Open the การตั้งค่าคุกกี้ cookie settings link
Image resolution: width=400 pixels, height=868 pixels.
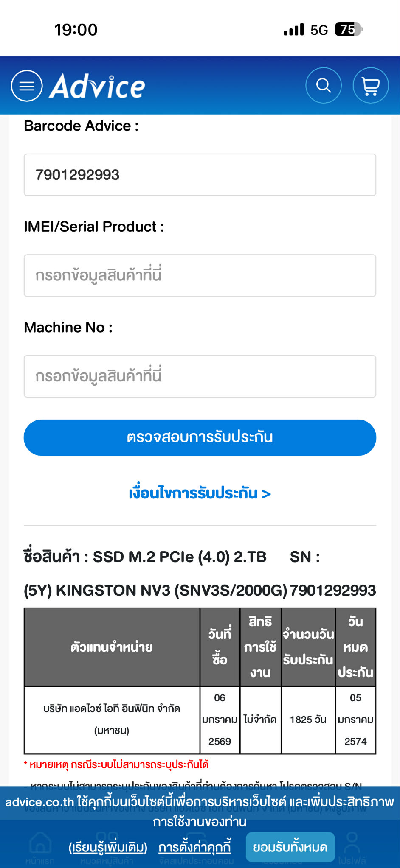click(x=195, y=847)
